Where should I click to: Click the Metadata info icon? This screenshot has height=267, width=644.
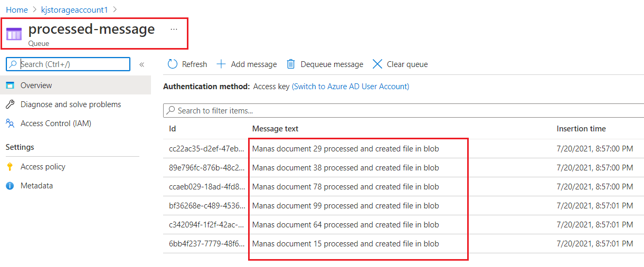pyautogui.click(x=10, y=186)
